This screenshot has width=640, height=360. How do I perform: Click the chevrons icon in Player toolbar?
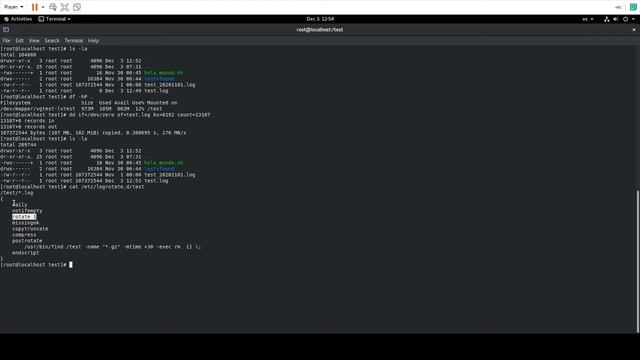pos(618,7)
